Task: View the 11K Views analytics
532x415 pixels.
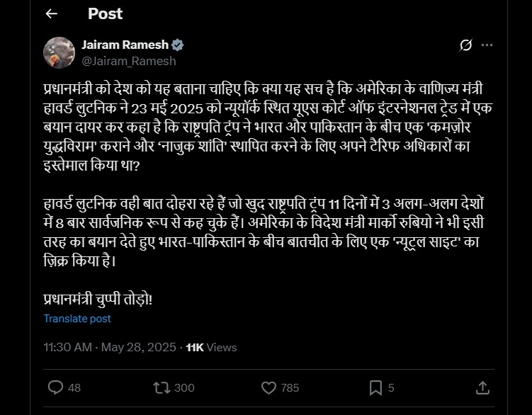Action: coord(211,348)
